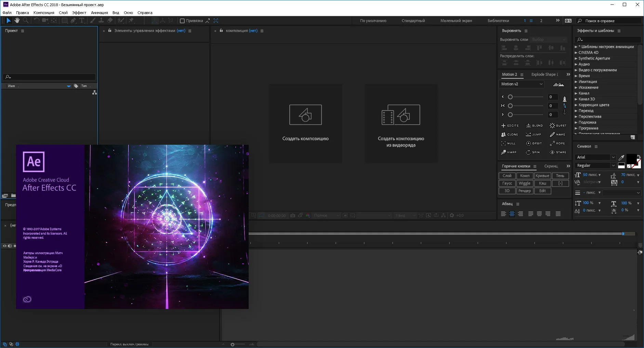
Task: Switch to the Explode Shape tab
Action: (544, 74)
